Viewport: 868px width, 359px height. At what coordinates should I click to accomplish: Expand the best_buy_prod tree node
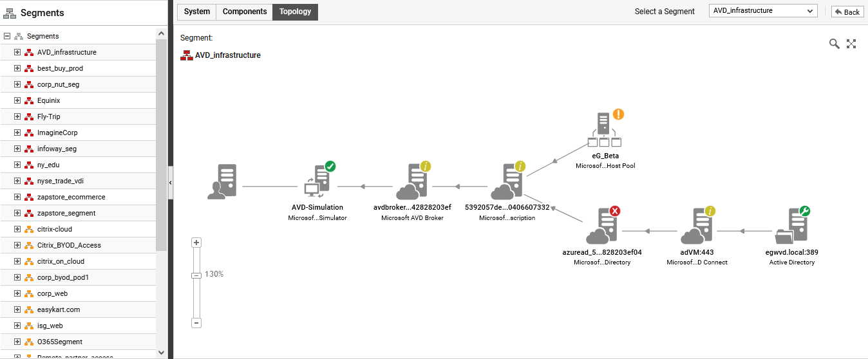click(17, 68)
